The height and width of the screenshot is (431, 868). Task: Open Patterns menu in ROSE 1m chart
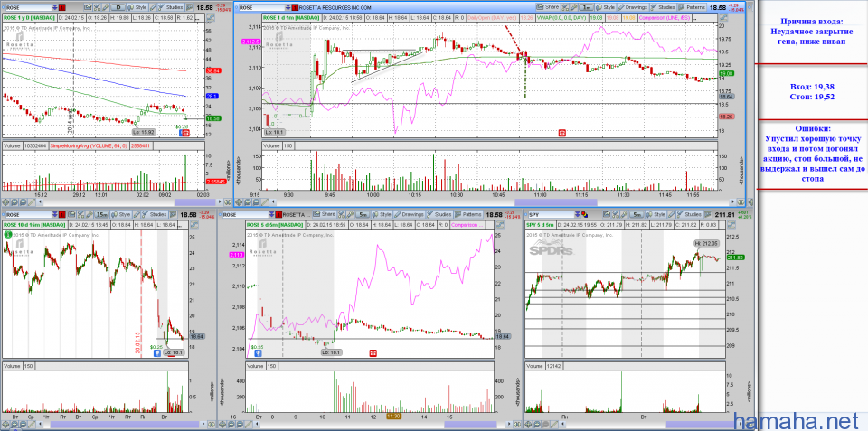[x=692, y=7]
